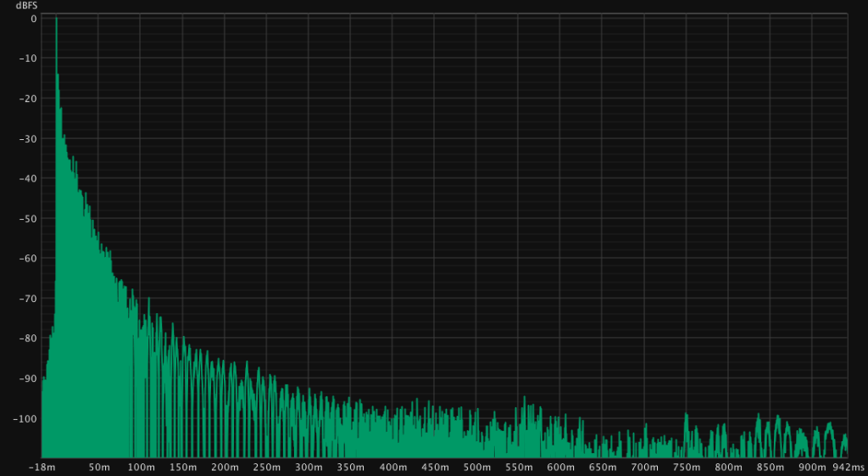This screenshot has height=476, width=868.
Task: Select the 750m time axis marker
Action: point(687,468)
